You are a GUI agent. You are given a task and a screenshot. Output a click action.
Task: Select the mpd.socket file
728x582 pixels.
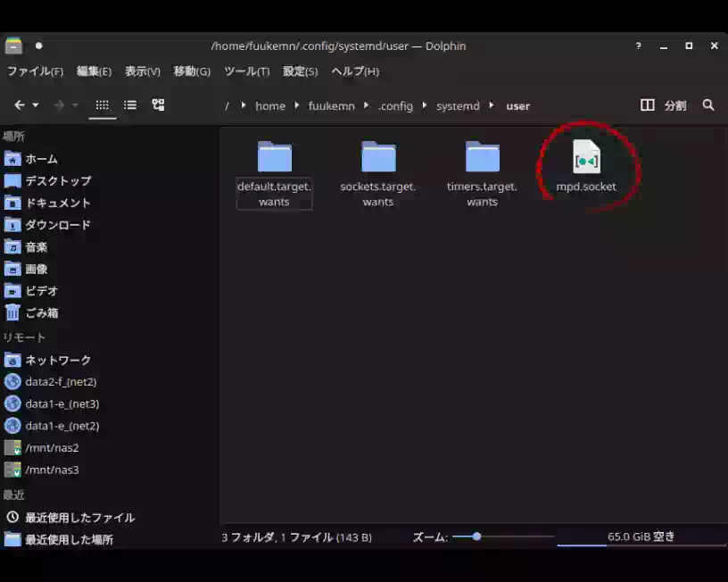pyautogui.click(x=586, y=166)
